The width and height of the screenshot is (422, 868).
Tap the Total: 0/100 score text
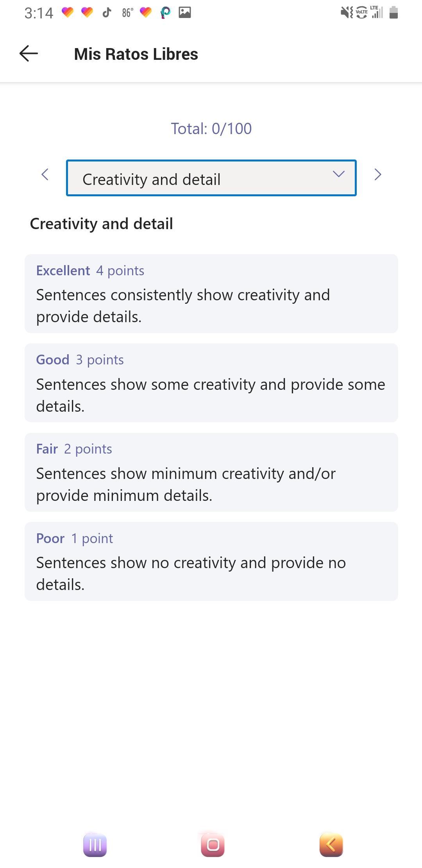click(211, 129)
